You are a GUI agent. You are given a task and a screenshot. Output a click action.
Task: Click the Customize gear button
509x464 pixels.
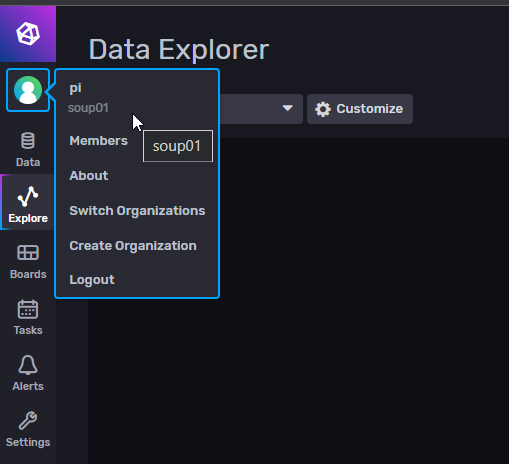[360, 109]
